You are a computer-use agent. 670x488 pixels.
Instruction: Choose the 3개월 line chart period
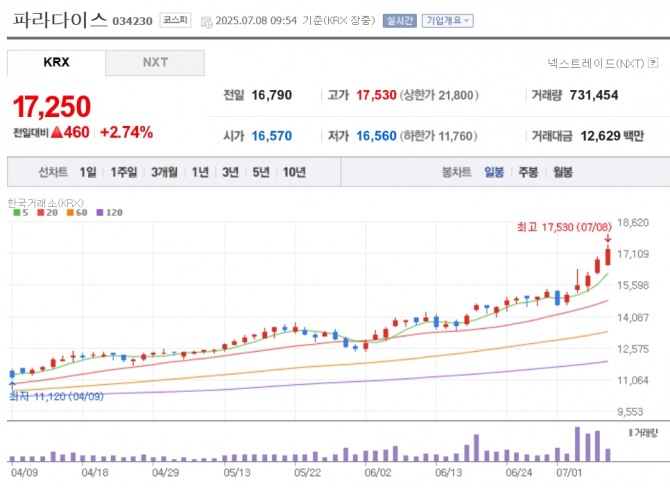pyautogui.click(x=164, y=172)
